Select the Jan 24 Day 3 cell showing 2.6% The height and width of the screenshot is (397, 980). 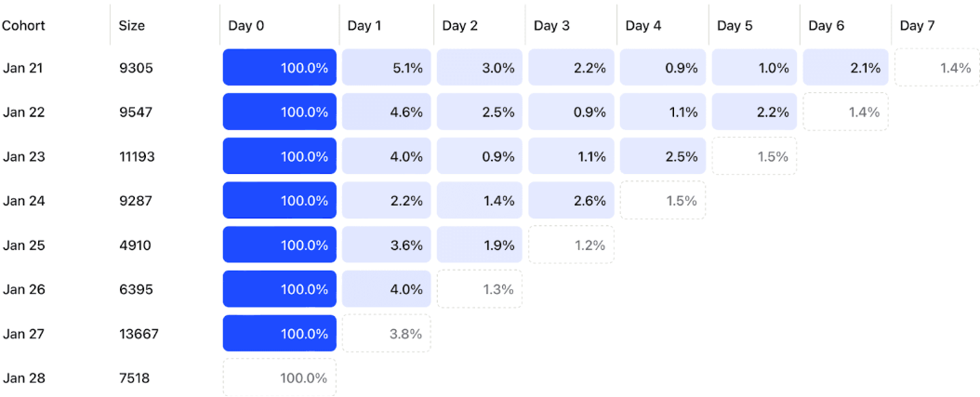[x=570, y=201]
